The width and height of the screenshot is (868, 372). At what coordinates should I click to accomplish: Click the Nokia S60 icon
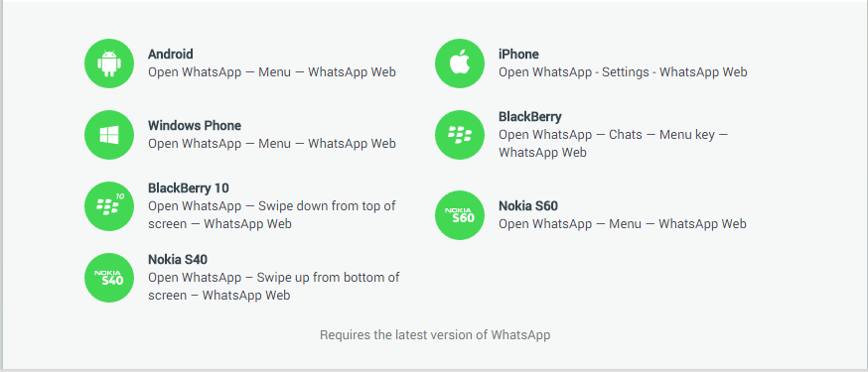tap(460, 215)
